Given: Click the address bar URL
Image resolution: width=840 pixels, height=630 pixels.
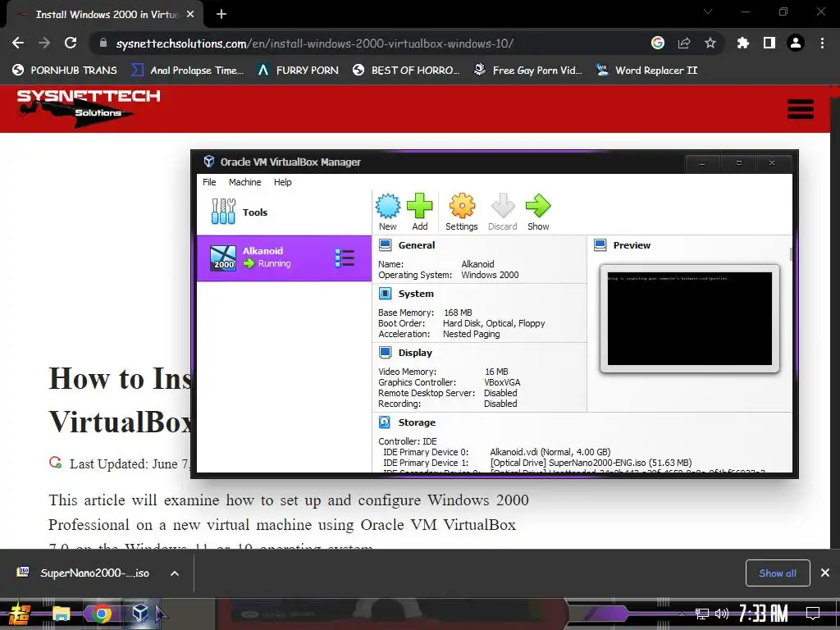Looking at the screenshot, I should point(315,43).
